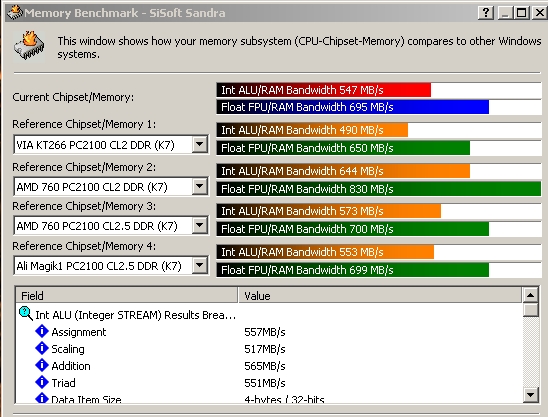The image size is (548, 417).
Task: Open the AMD 760 PC2100 CL2.5 dropdown
Action: pyautogui.click(x=200, y=225)
